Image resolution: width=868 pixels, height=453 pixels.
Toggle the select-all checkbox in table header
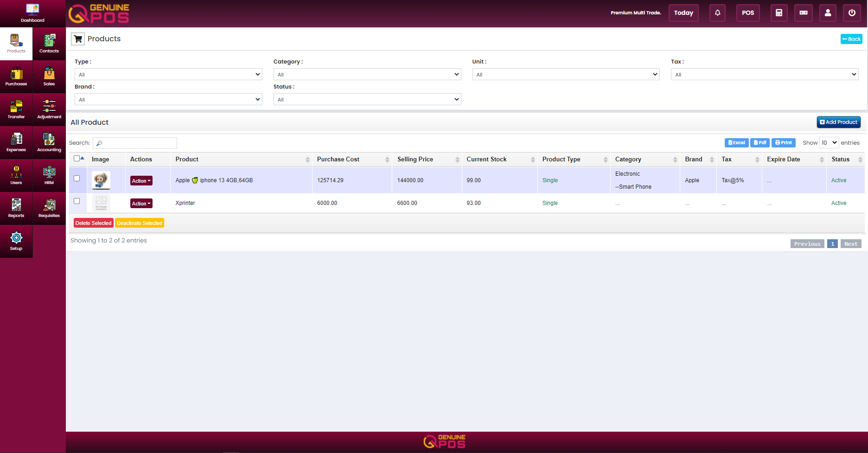[77, 159]
